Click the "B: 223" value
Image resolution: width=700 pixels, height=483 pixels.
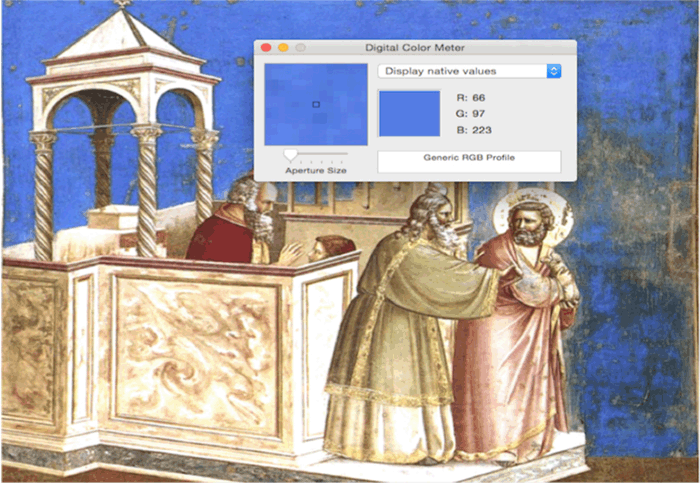[474, 130]
